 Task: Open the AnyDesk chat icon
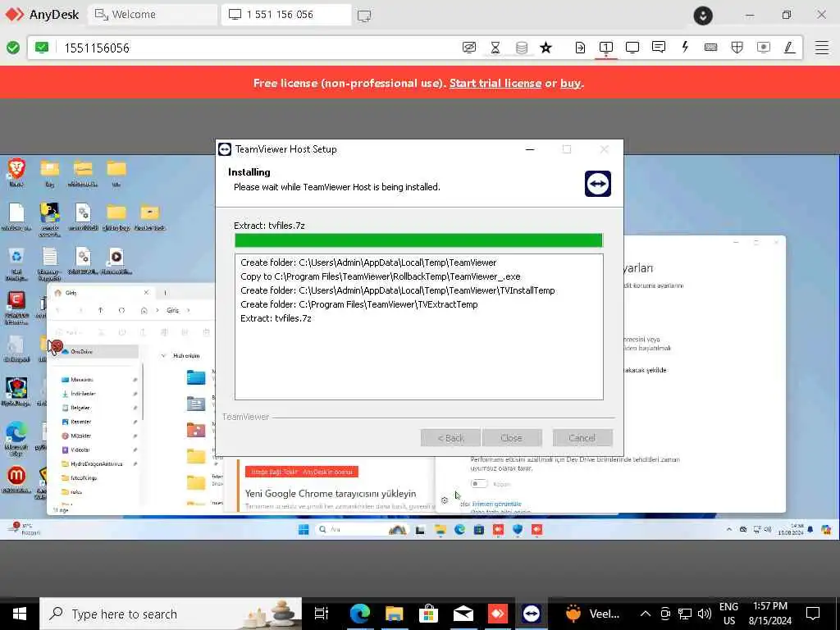point(659,47)
